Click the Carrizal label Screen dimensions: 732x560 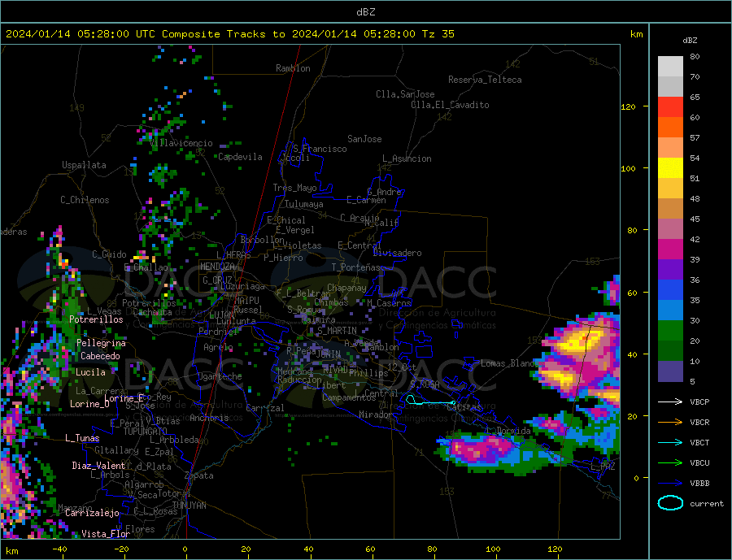pyautogui.click(x=264, y=408)
